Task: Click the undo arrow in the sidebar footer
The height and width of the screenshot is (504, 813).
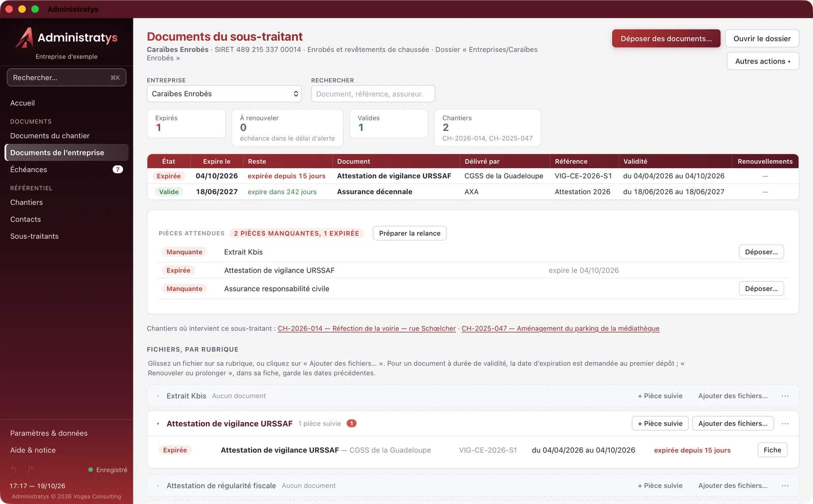Action: click(14, 469)
